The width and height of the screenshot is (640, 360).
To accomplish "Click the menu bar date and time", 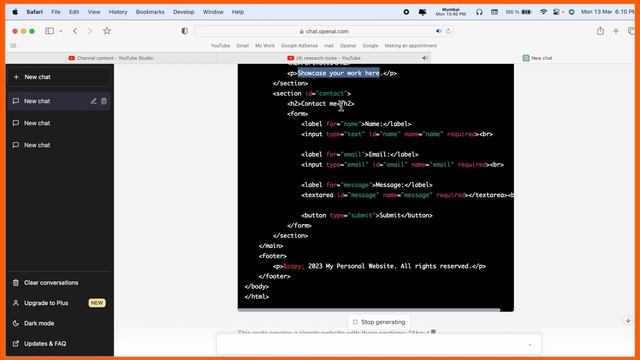I will [608, 12].
